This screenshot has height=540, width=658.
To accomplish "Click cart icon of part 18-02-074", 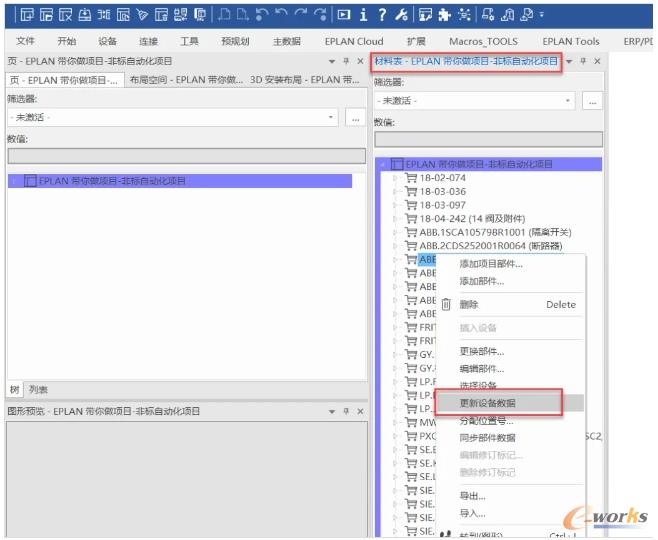I will [x=411, y=177].
